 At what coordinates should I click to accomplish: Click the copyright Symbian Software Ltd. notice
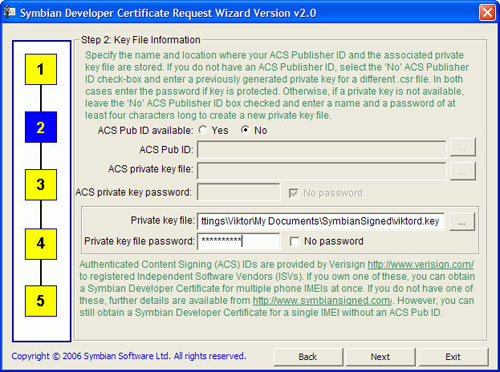tap(129, 356)
